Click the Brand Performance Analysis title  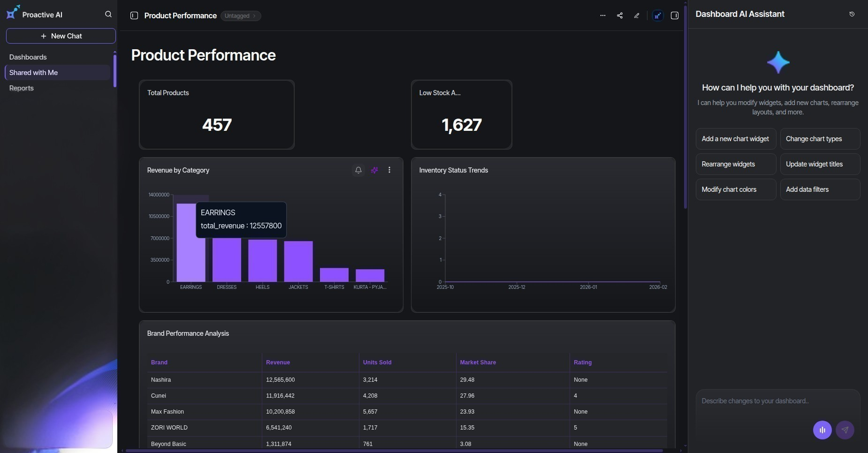(x=188, y=333)
